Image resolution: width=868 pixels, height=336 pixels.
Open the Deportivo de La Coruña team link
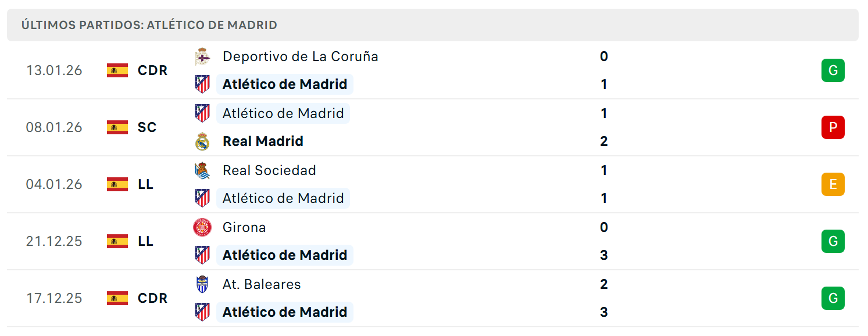(x=300, y=56)
